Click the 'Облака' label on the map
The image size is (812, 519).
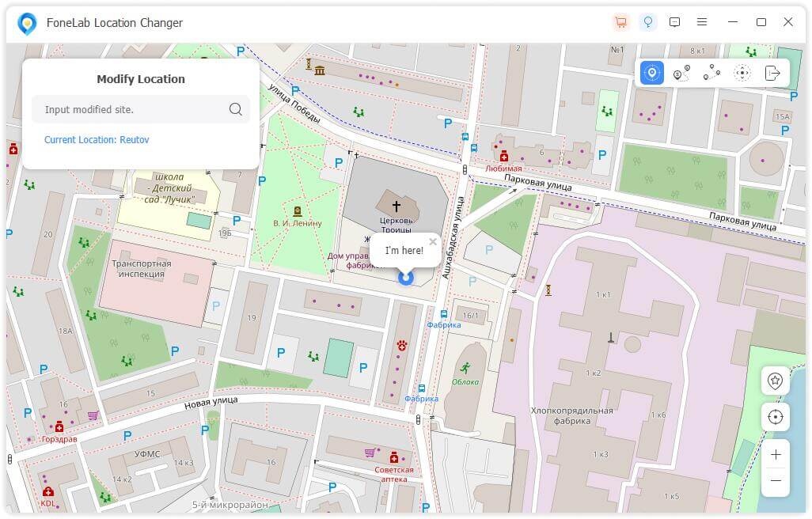point(465,382)
